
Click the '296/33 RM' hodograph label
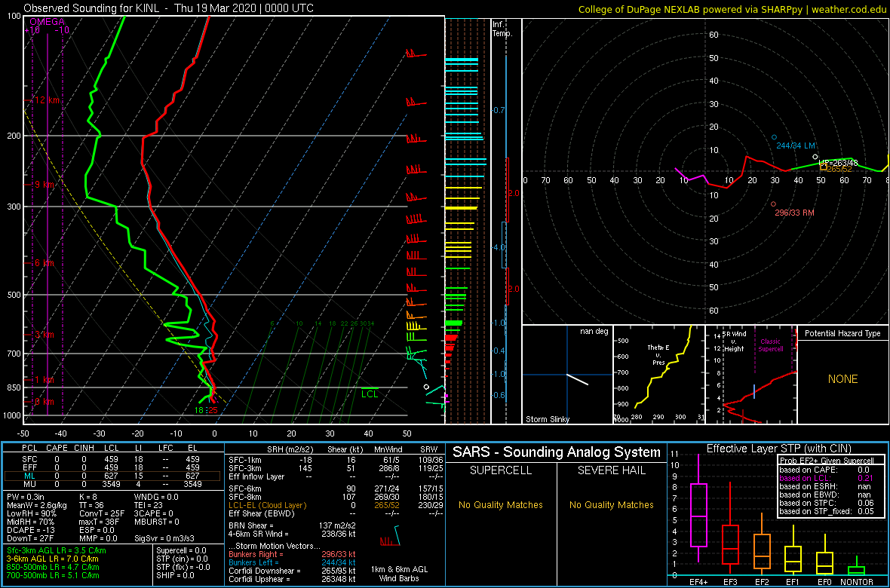794,213
